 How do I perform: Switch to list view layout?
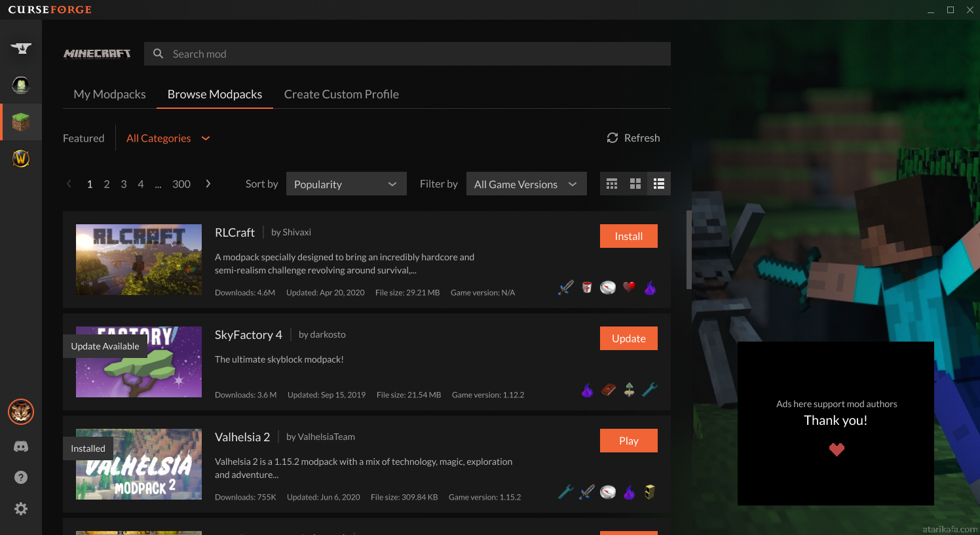tap(659, 184)
